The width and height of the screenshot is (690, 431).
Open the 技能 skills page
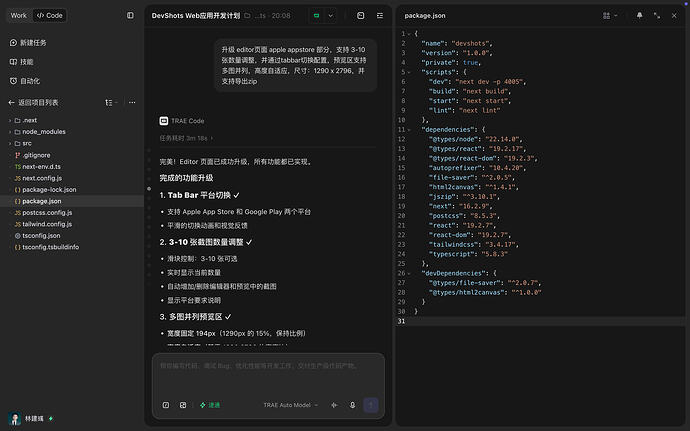(22, 62)
